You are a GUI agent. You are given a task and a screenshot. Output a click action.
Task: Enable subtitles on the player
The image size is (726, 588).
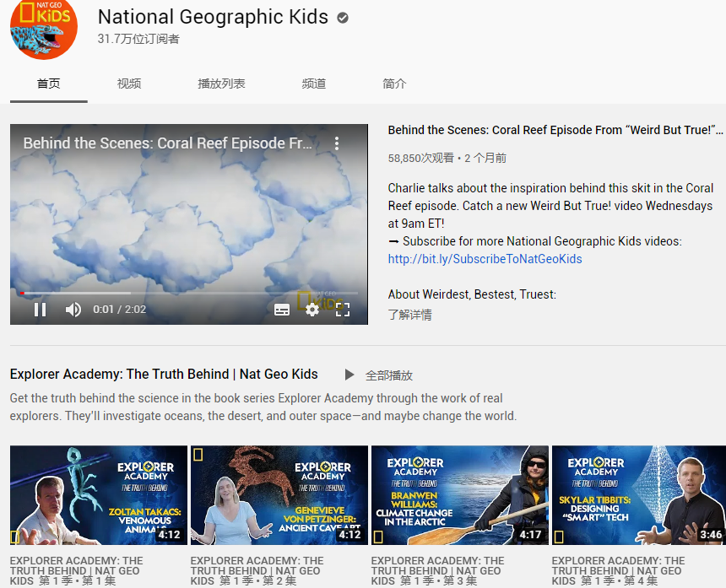[281, 310]
